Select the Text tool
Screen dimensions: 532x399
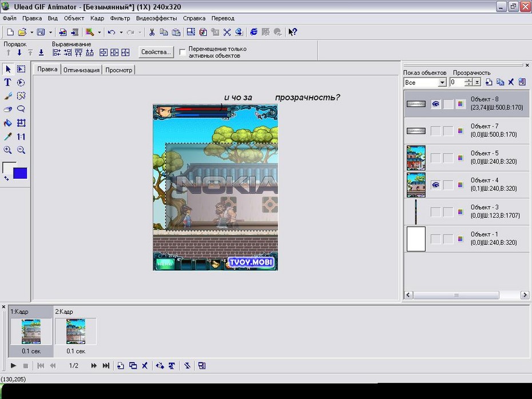click(8, 82)
